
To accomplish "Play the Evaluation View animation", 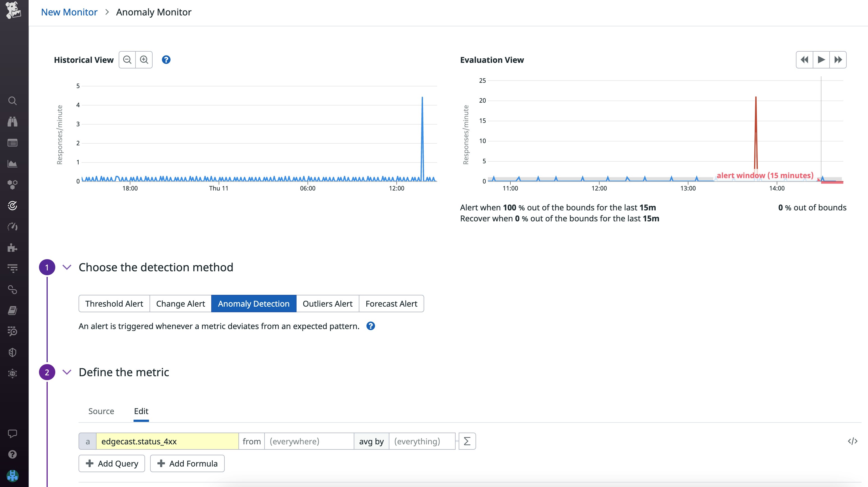I will (x=821, y=60).
